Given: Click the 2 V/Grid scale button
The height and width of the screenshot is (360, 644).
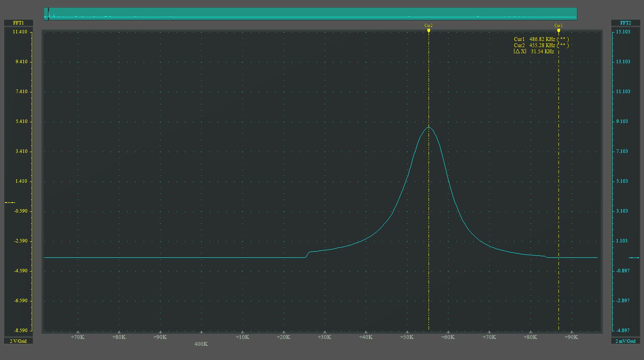Looking at the screenshot, I should [x=18, y=341].
